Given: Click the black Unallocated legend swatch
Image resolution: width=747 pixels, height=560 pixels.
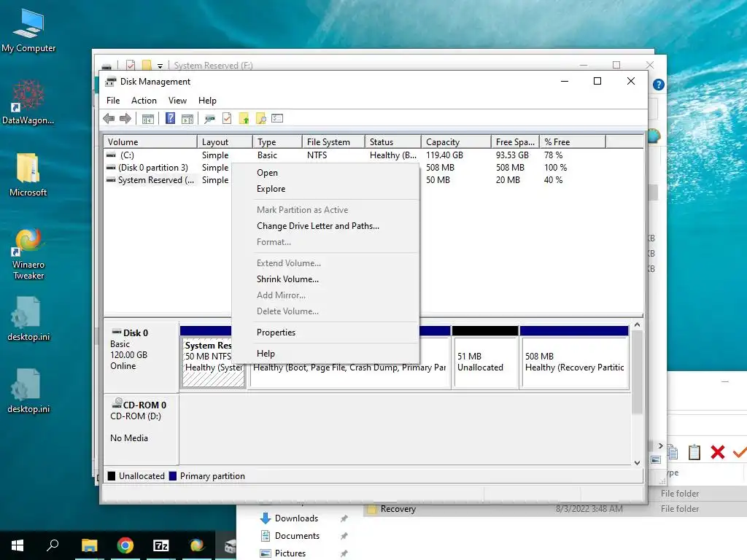Looking at the screenshot, I should (112, 476).
